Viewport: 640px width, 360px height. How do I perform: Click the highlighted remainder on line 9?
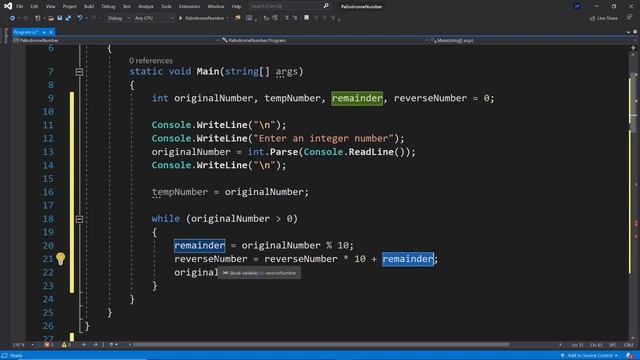(x=357, y=98)
